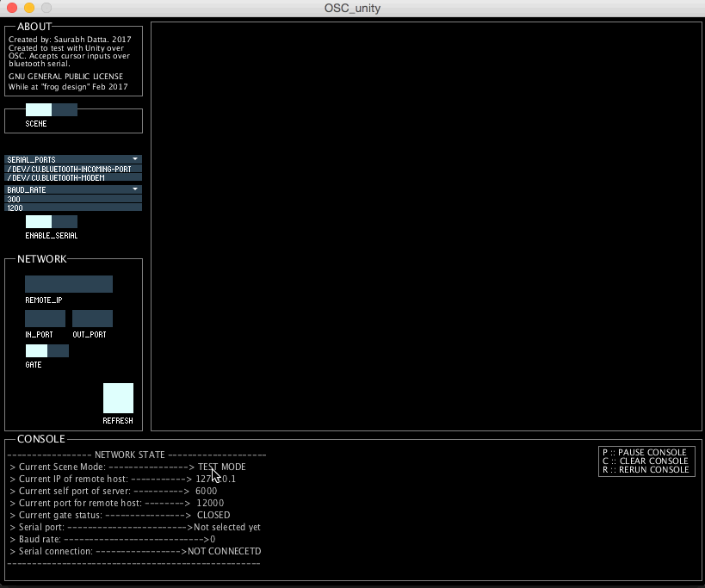Click the console network state output
705x588 pixels.
tap(136, 509)
